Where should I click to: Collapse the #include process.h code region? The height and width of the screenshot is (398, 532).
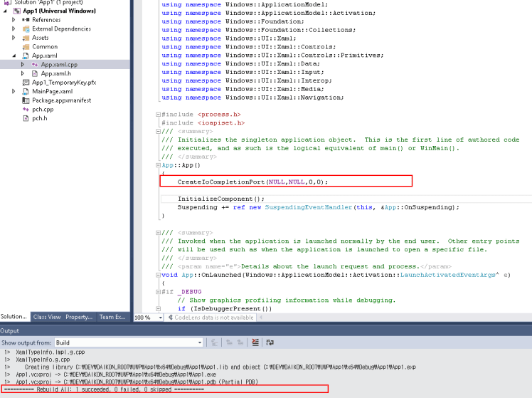pyautogui.click(x=158, y=114)
